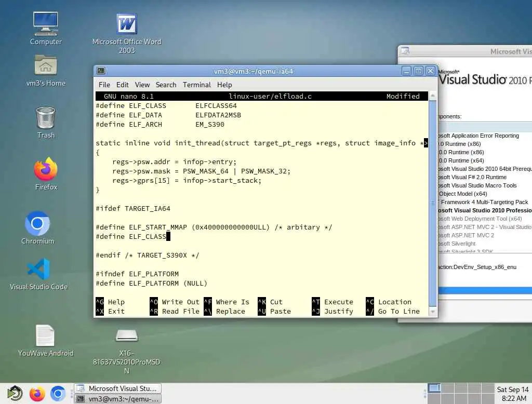The width and height of the screenshot is (532, 404).
Task: Open the YouWave Android file icon
Action: 46,341
